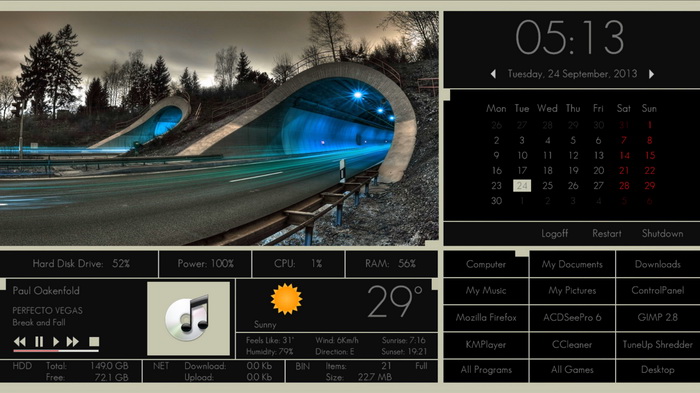700x393 pixels.
Task: Click the sunny weather sun icon
Action: pos(286,299)
